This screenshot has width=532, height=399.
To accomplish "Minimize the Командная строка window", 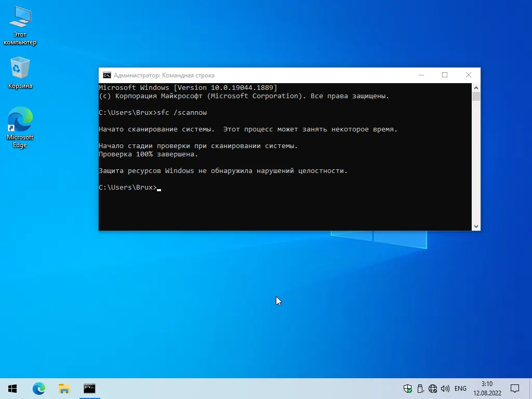I will click(x=421, y=75).
